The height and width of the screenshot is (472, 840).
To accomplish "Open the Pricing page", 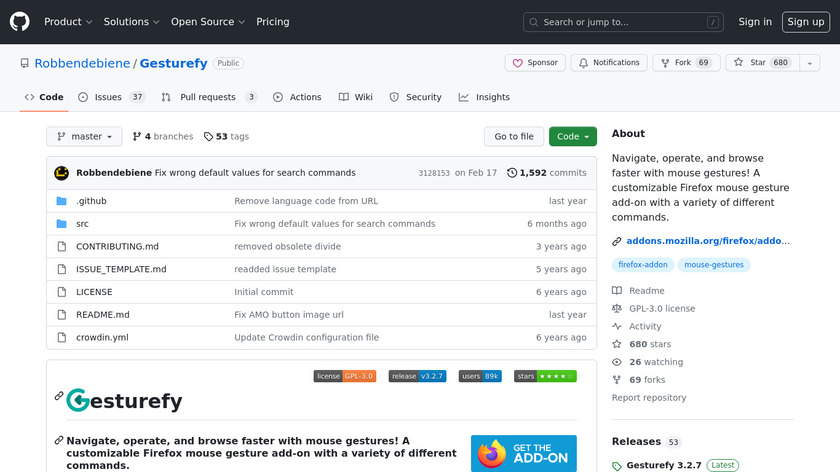I will point(273,22).
